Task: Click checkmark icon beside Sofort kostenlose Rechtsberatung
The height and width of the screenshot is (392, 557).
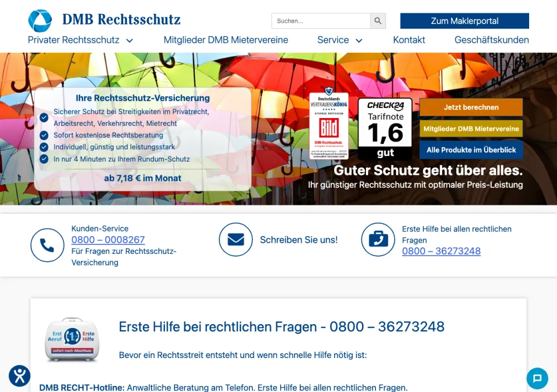Action: [44, 135]
